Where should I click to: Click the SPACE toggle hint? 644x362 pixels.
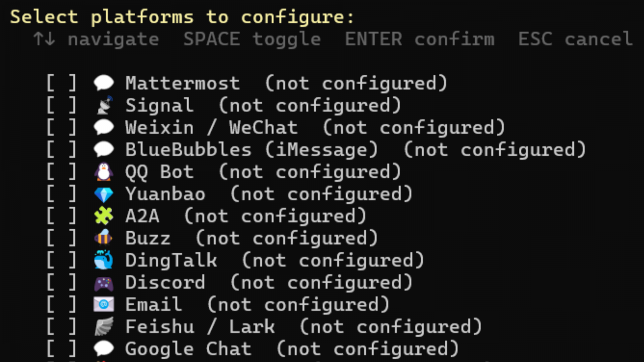coord(252,40)
